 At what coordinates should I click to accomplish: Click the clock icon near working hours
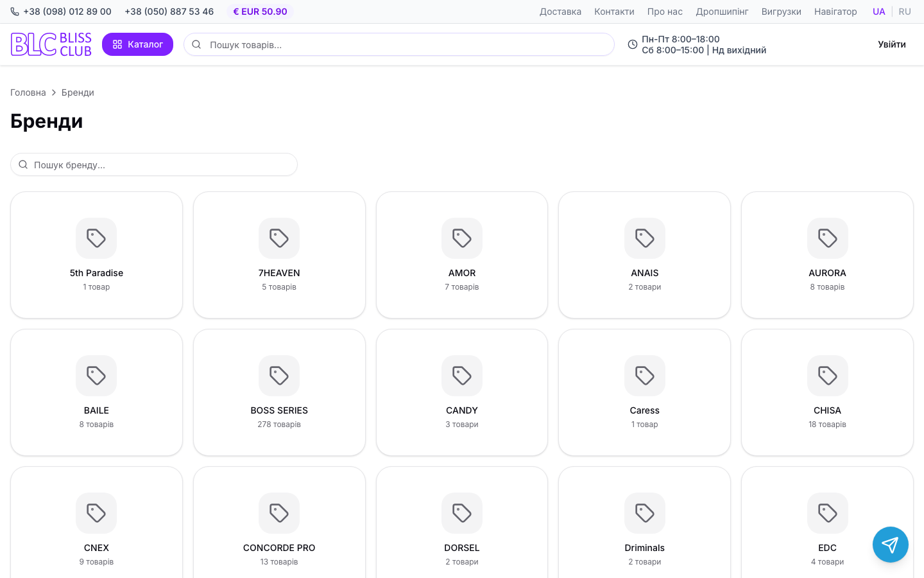tap(633, 44)
